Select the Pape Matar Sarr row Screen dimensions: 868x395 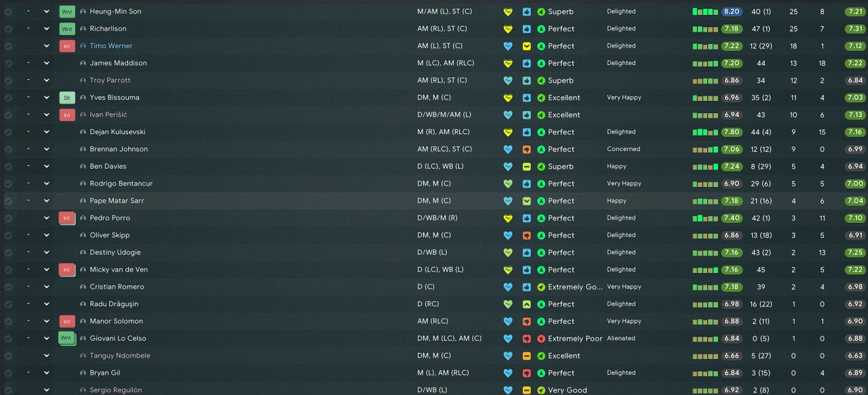(434, 201)
